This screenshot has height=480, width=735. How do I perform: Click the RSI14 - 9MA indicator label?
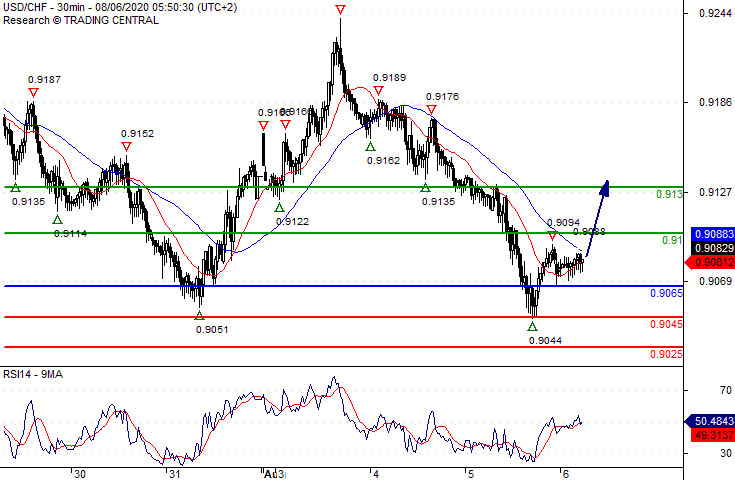[33, 374]
